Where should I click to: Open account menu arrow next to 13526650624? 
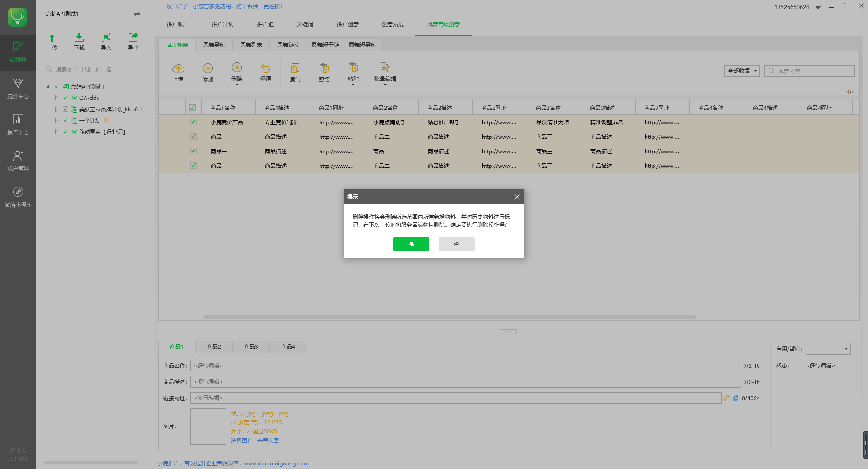[x=818, y=7]
